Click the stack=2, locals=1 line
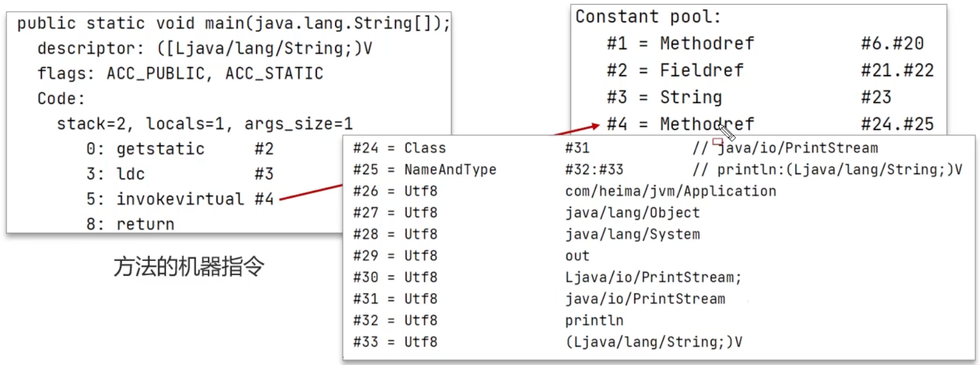Screen dimensions: 980x365 [205, 124]
